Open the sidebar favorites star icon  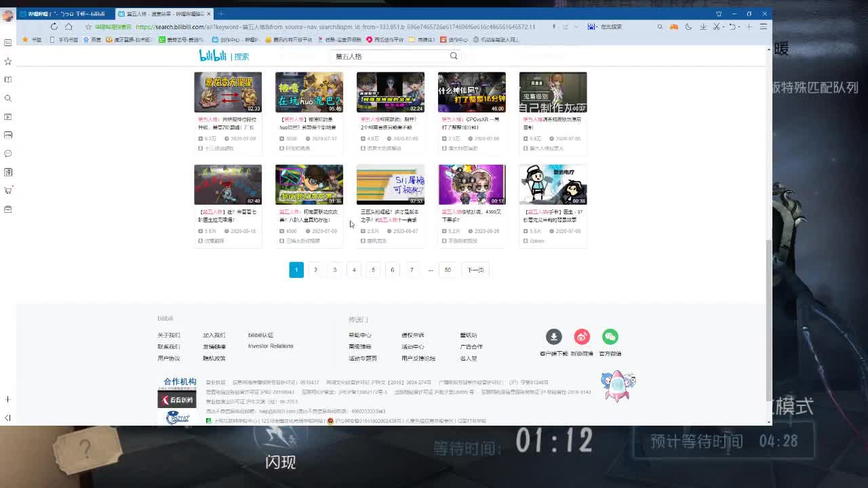tap(8, 61)
